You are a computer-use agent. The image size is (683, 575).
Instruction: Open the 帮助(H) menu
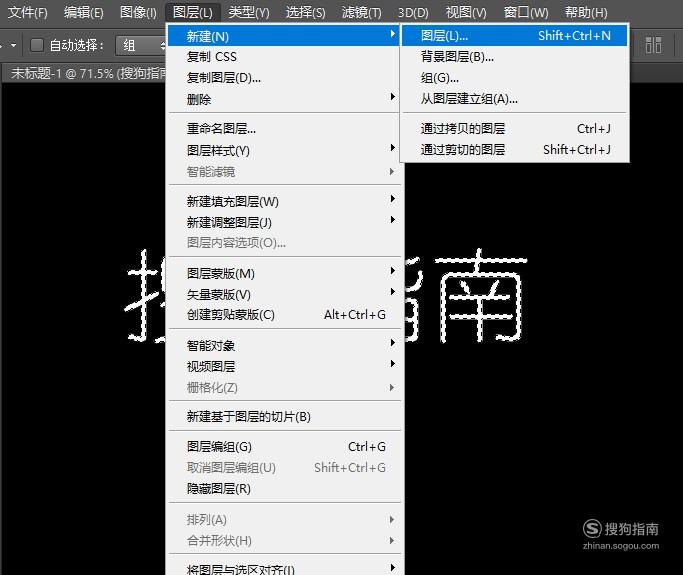586,12
